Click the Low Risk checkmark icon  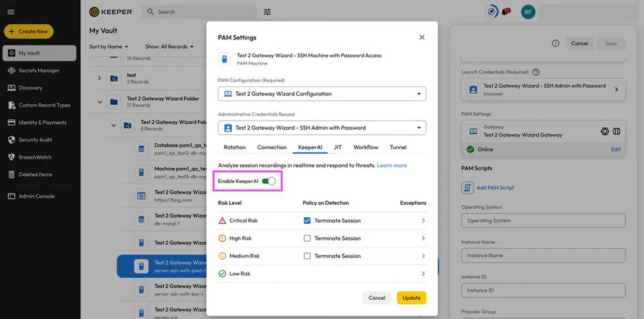223,273
